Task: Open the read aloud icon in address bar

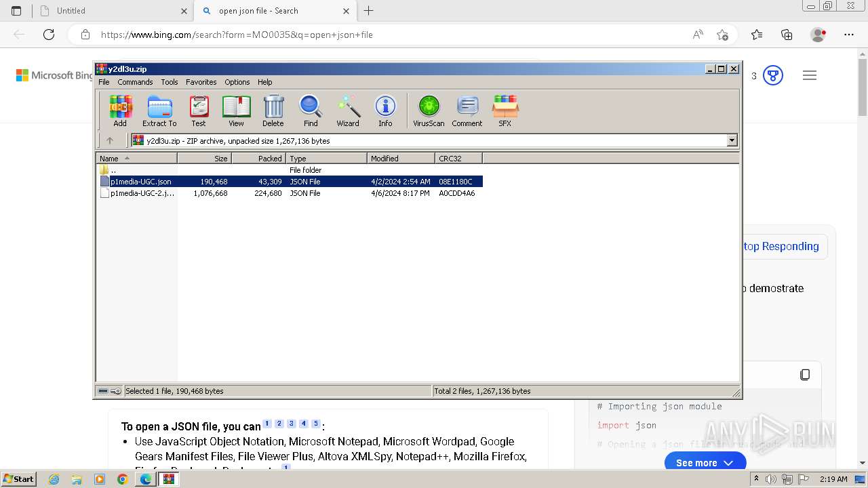Action: pos(698,35)
